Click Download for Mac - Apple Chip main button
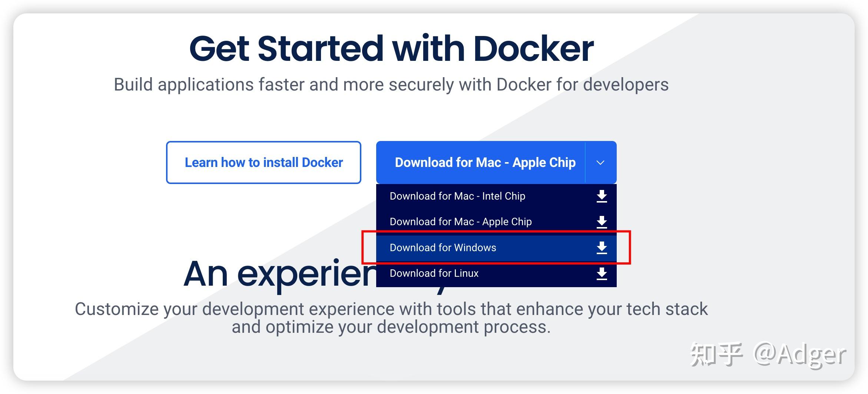 point(481,162)
